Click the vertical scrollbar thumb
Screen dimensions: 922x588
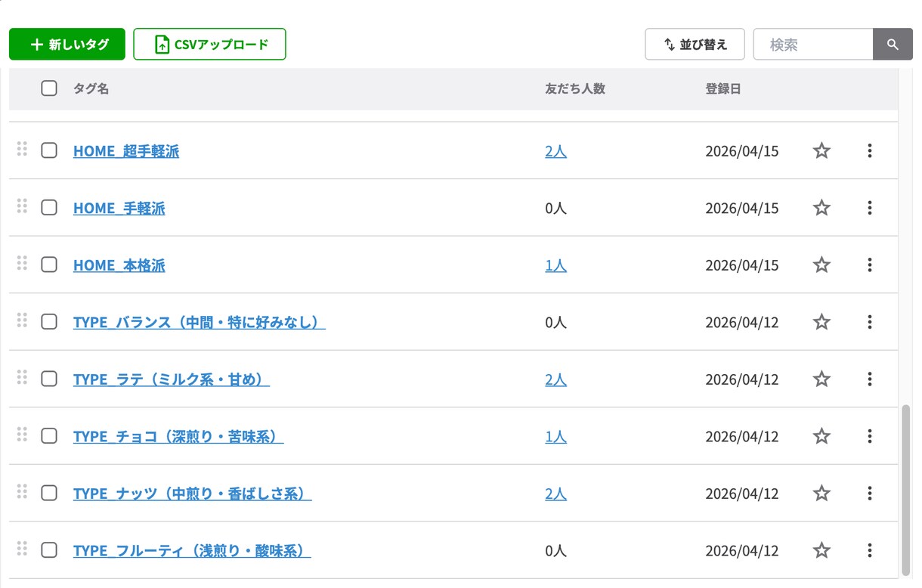(x=906, y=490)
